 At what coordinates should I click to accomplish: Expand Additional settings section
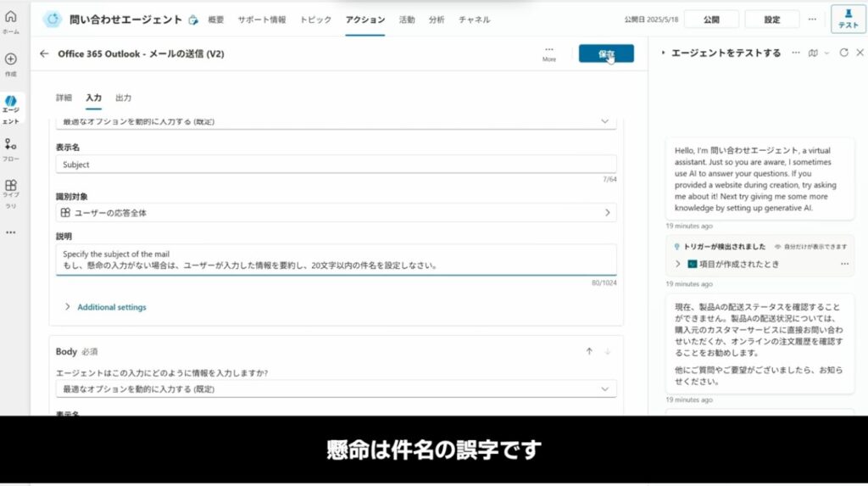(x=111, y=307)
